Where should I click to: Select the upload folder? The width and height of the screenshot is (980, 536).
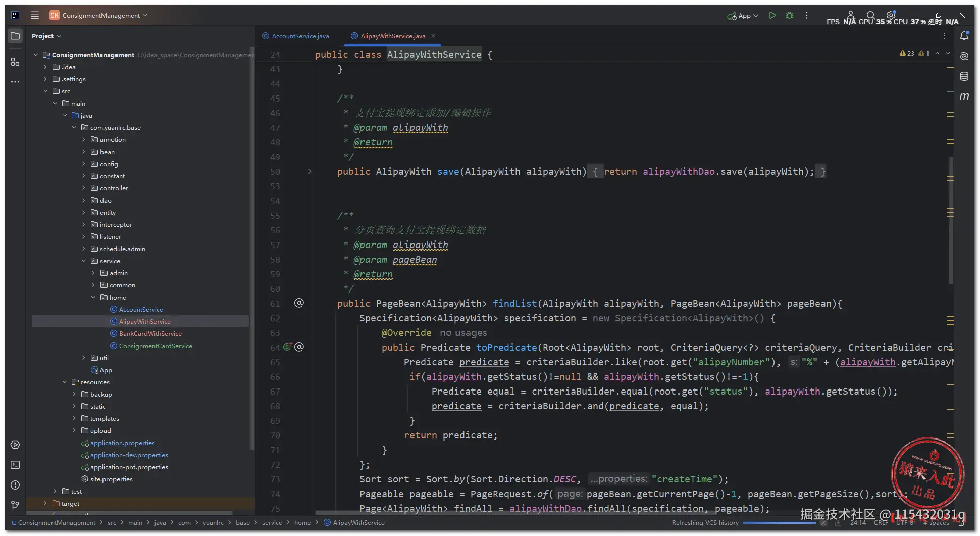(x=100, y=430)
